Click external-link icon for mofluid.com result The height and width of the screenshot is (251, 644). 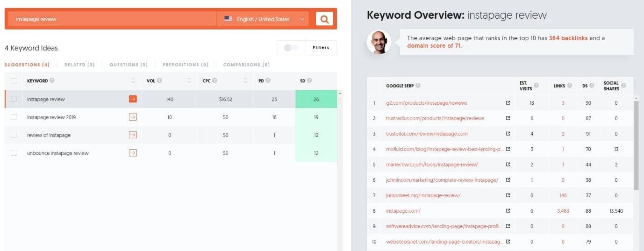coord(508,149)
